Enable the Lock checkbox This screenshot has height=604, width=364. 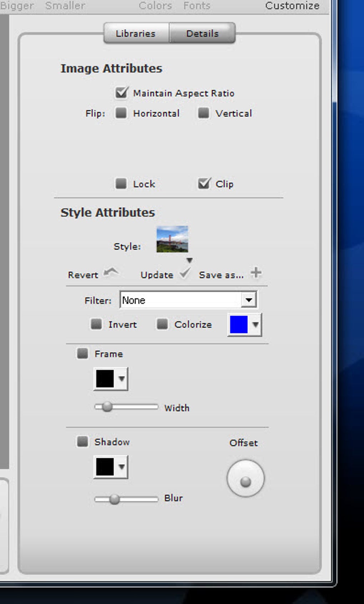(x=121, y=184)
